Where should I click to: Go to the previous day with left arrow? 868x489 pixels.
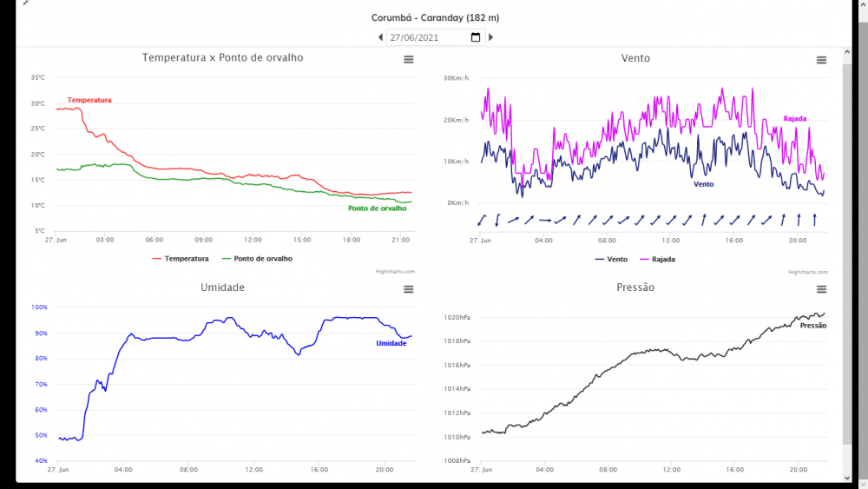[x=380, y=37]
